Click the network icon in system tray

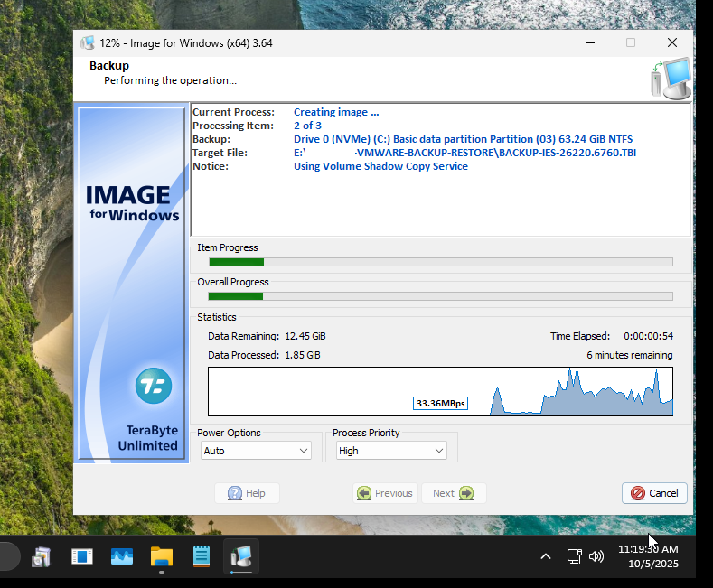(575, 556)
